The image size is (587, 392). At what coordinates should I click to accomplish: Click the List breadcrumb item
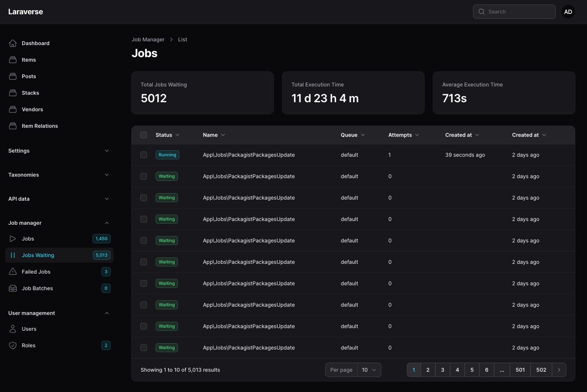click(183, 39)
